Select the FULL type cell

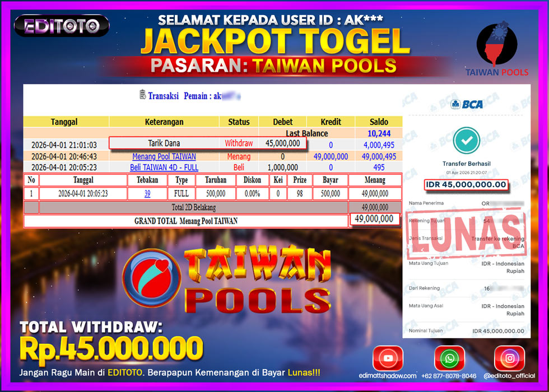coord(182,194)
